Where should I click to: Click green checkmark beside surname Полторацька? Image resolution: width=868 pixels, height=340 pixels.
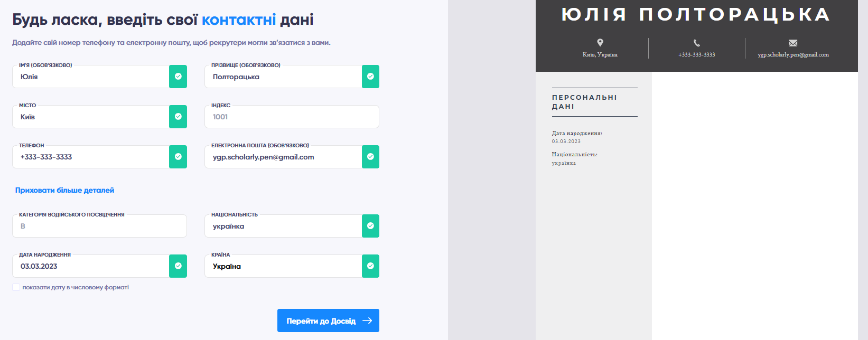[370, 77]
